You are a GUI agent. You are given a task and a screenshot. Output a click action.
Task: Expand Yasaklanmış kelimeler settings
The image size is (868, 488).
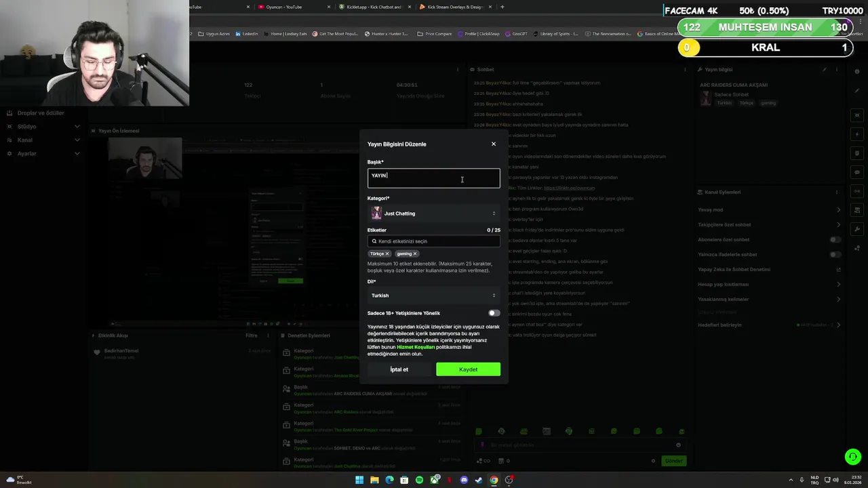pyautogui.click(x=770, y=299)
